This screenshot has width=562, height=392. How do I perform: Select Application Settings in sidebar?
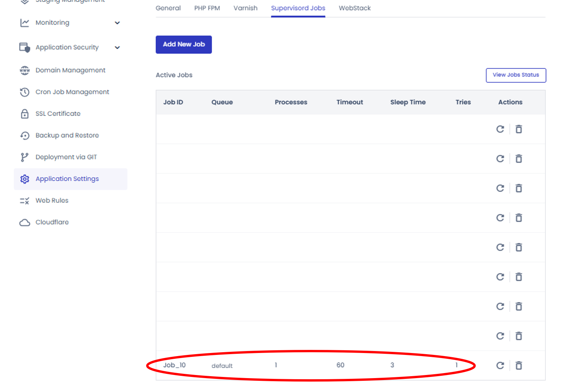(67, 179)
